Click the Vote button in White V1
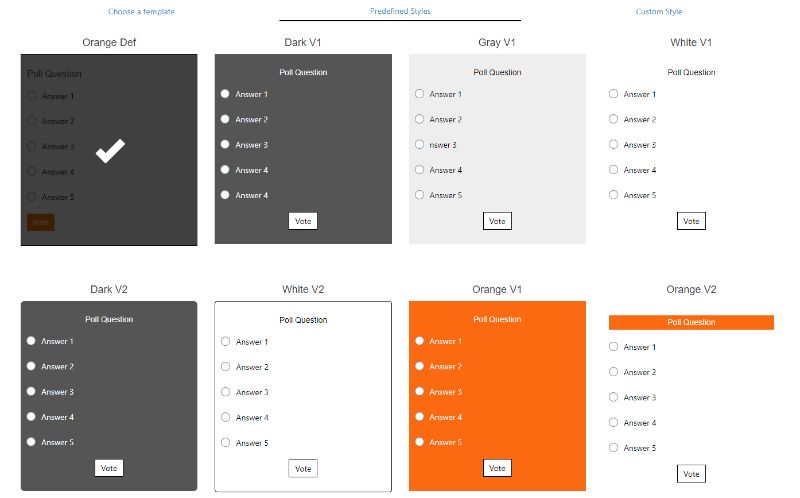 [x=691, y=221]
